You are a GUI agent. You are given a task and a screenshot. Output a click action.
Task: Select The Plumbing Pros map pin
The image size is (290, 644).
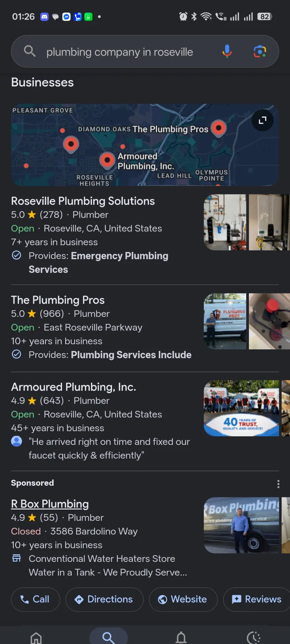[218, 129]
